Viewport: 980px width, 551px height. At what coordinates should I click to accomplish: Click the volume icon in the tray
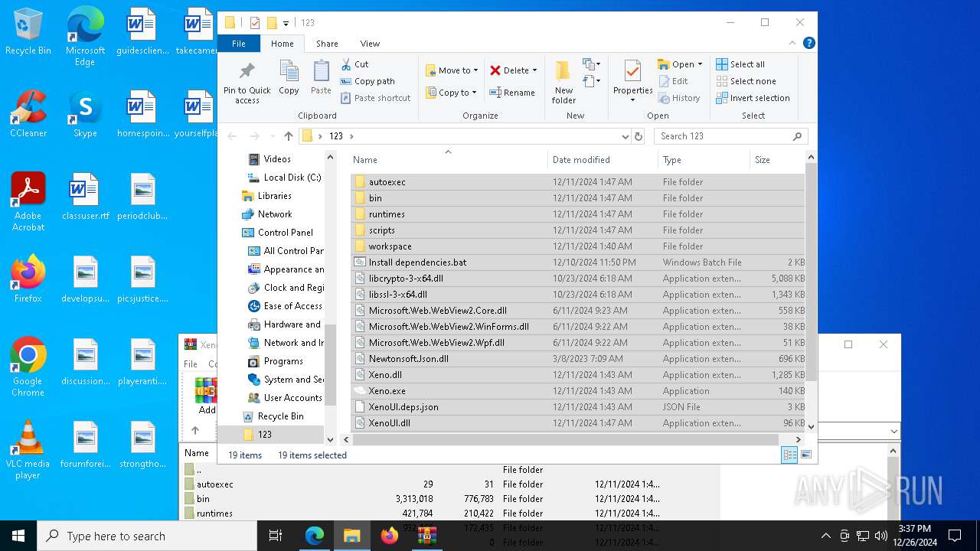881,536
